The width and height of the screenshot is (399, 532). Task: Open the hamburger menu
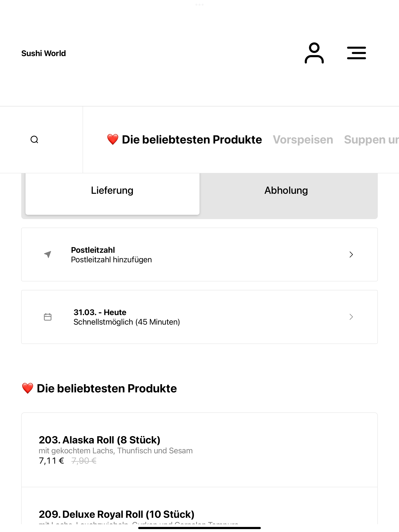[x=356, y=53]
